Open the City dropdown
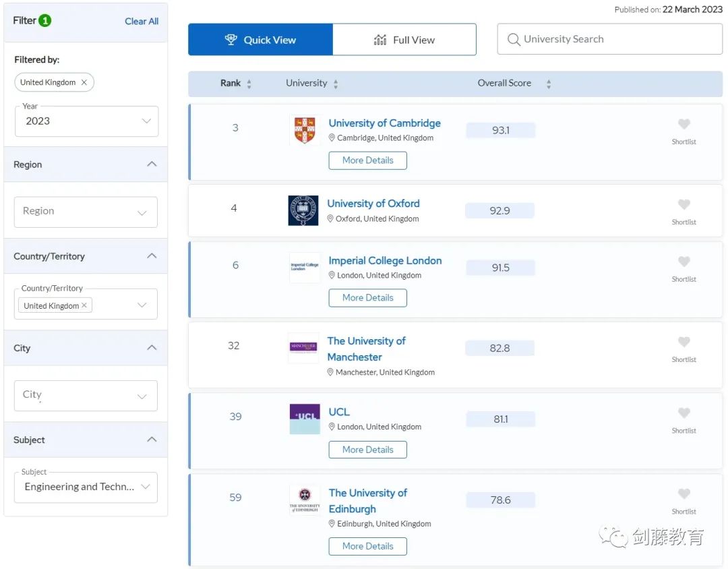728x569 pixels. click(x=86, y=395)
